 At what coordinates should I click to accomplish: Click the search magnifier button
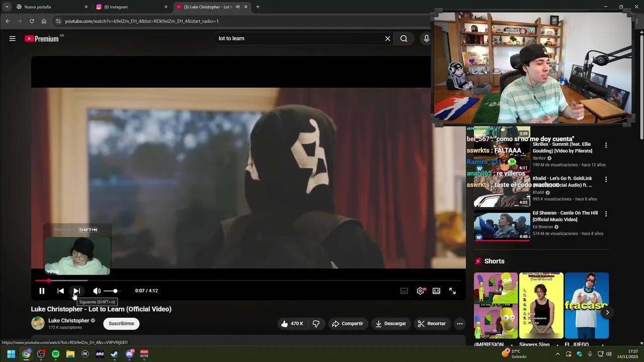pos(404,38)
